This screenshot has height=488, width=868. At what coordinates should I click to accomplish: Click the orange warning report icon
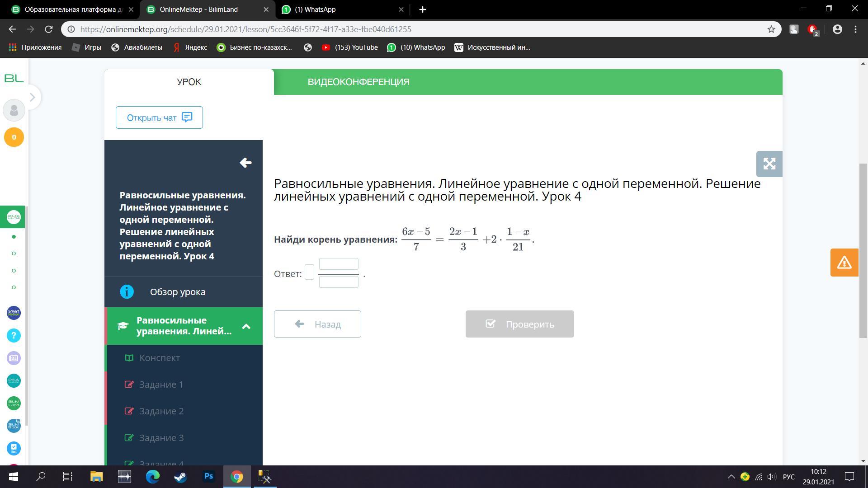tap(844, 263)
